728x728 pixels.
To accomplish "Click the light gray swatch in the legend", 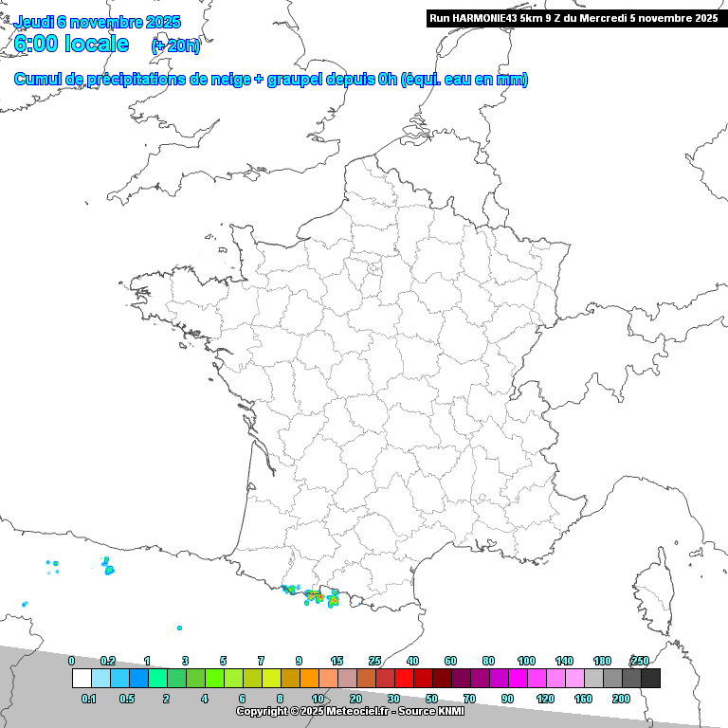I will click(593, 678).
